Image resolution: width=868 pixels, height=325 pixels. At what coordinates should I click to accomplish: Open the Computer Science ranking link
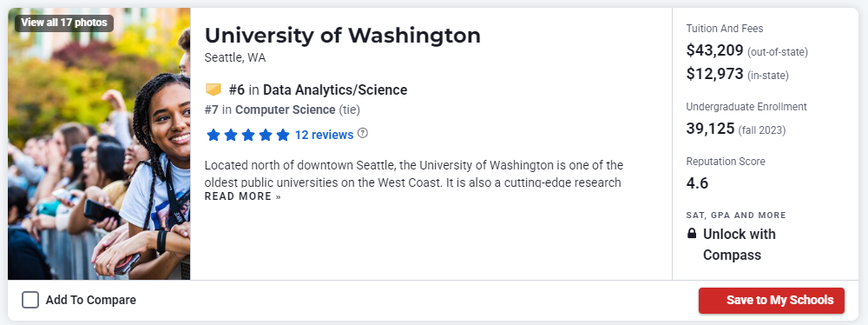pos(285,109)
